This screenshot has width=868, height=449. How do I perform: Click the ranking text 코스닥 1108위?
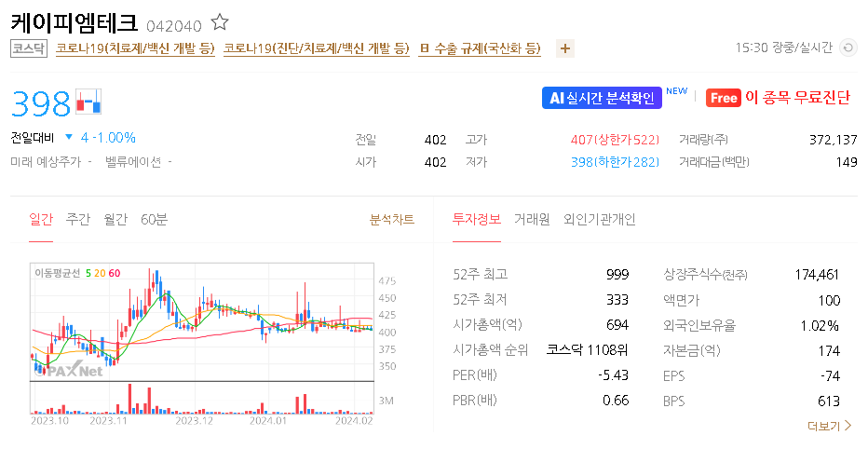tap(588, 350)
